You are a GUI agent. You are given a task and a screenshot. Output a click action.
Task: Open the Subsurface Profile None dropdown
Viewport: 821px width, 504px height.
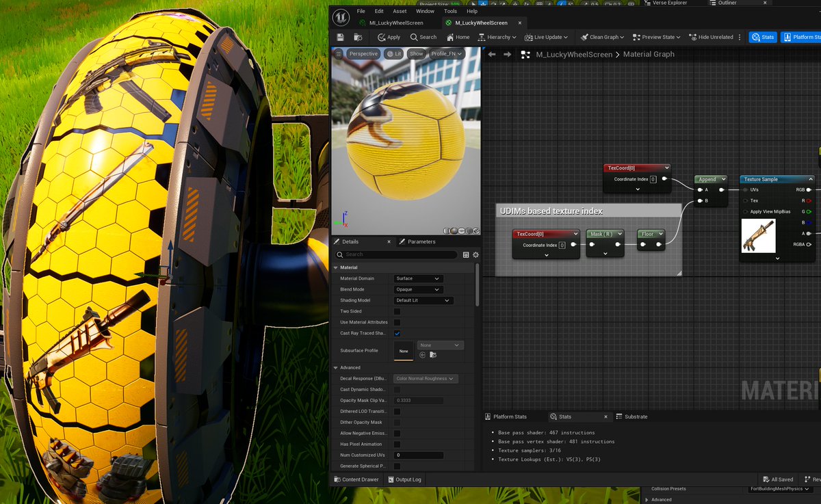tap(441, 345)
